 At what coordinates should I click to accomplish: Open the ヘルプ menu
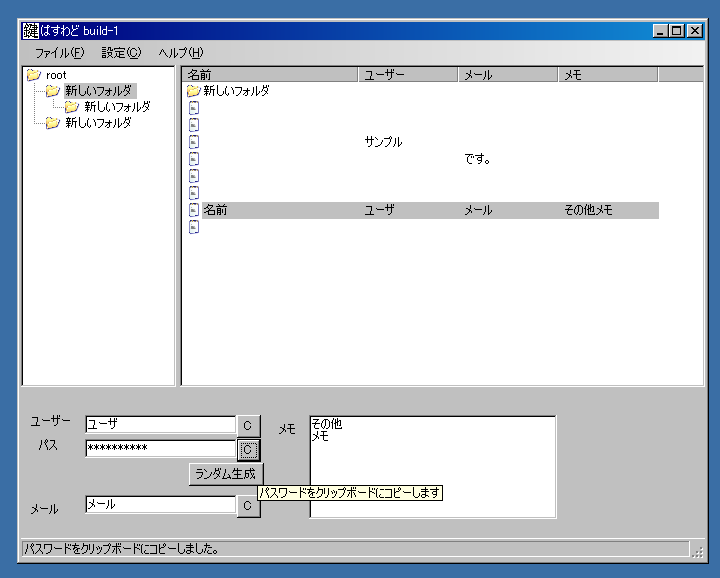(180, 53)
